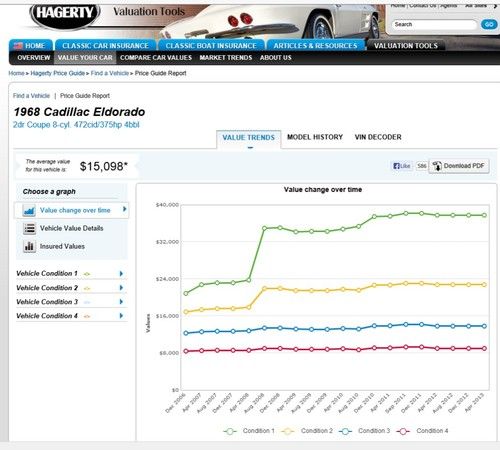This screenshot has width=500, height=450.
Task: Click the arrow next to Value change over time
Action: [x=124, y=209]
